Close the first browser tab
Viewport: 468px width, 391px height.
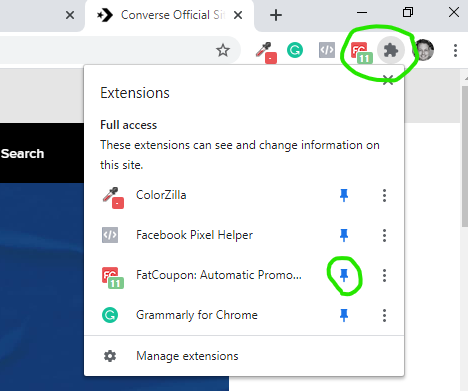tap(70, 15)
